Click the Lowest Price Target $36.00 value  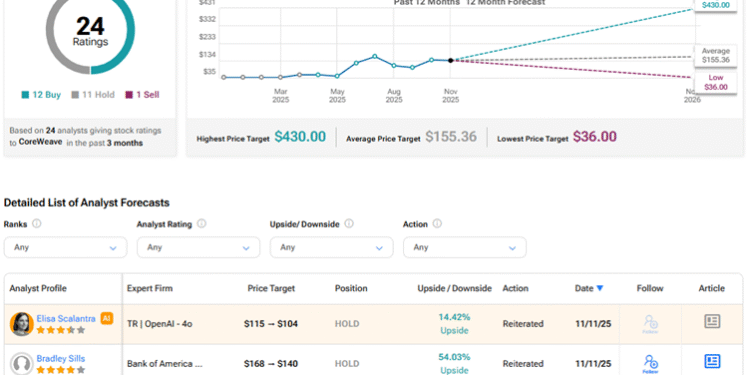pyautogui.click(x=595, y=137)
